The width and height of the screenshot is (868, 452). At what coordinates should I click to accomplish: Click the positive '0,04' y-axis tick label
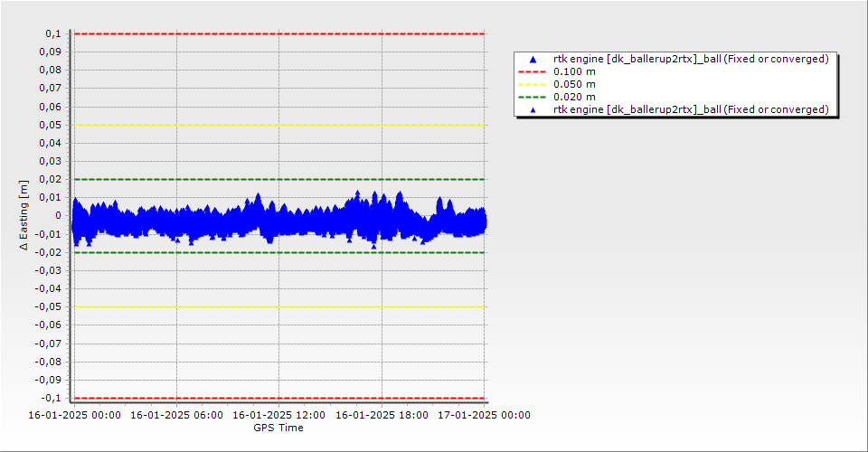click(51, 144)
